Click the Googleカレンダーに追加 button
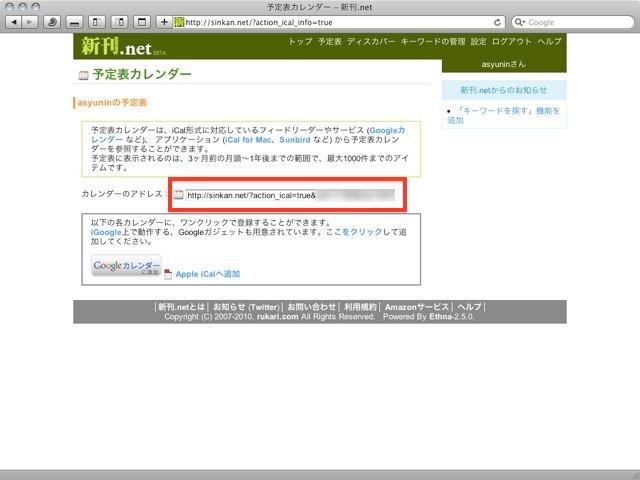The height and width of the screenshot is (480, 640). tap(127, 265)
